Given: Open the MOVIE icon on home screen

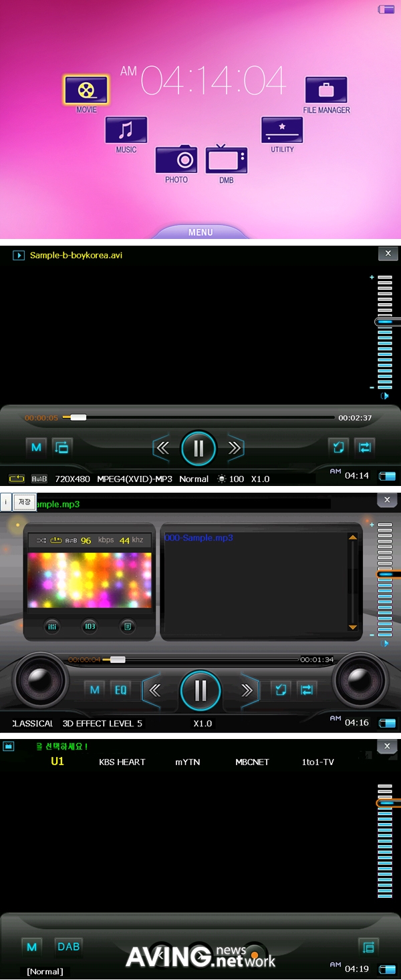Looking at the screenshot, I should click(86, 90).
